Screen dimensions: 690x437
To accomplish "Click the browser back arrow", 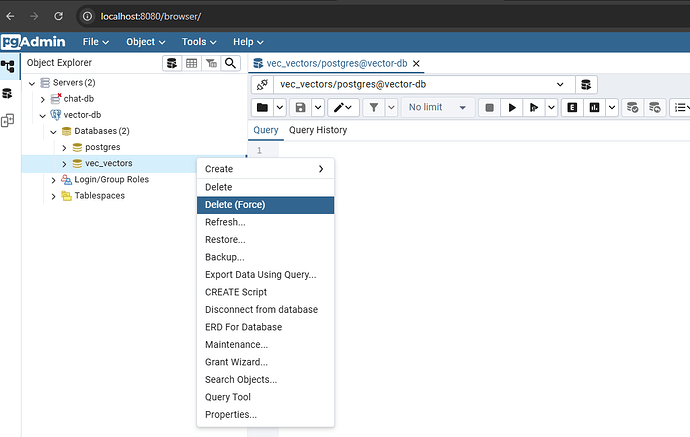I will point(10,16).
